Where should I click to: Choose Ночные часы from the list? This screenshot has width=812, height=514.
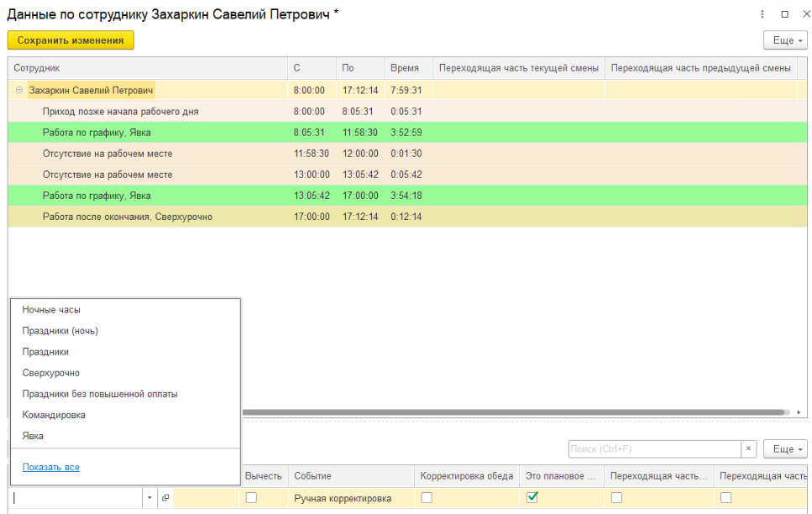pos(51,310)
